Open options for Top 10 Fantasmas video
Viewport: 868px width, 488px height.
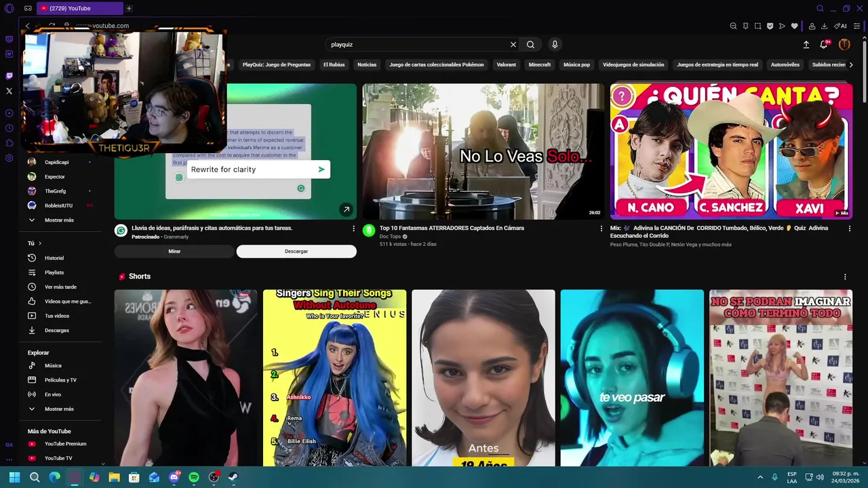601,228
